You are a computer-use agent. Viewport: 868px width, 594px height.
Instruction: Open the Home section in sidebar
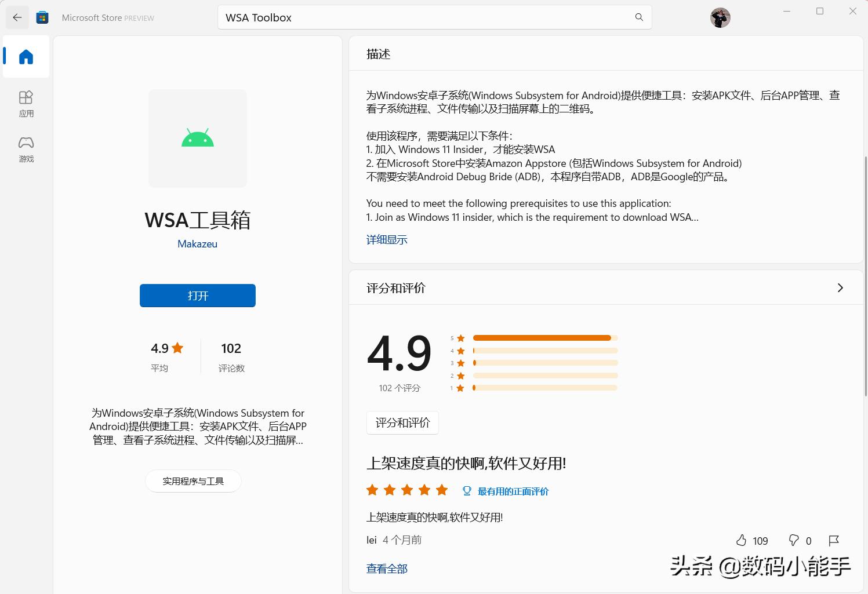point(26,56)
